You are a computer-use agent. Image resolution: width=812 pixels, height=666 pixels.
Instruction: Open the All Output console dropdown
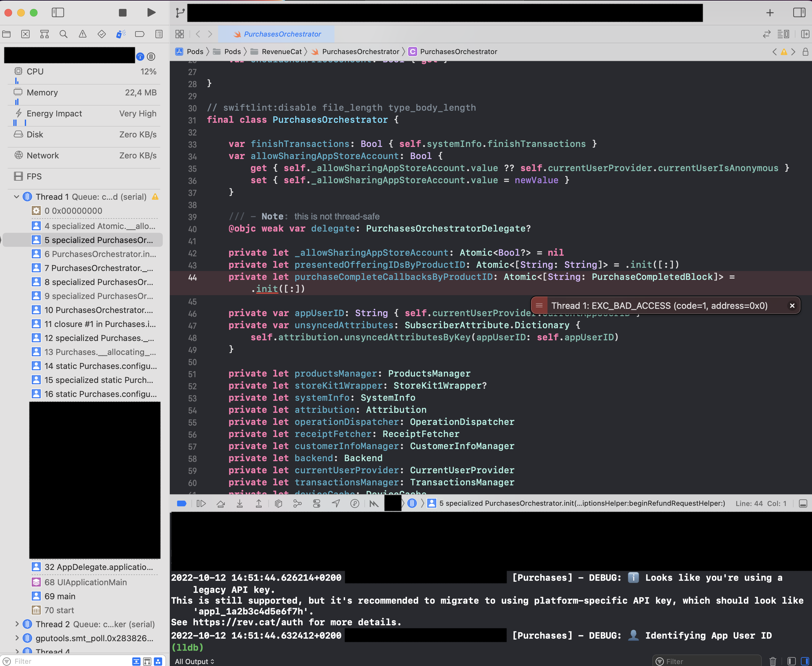tap(195, 662)
